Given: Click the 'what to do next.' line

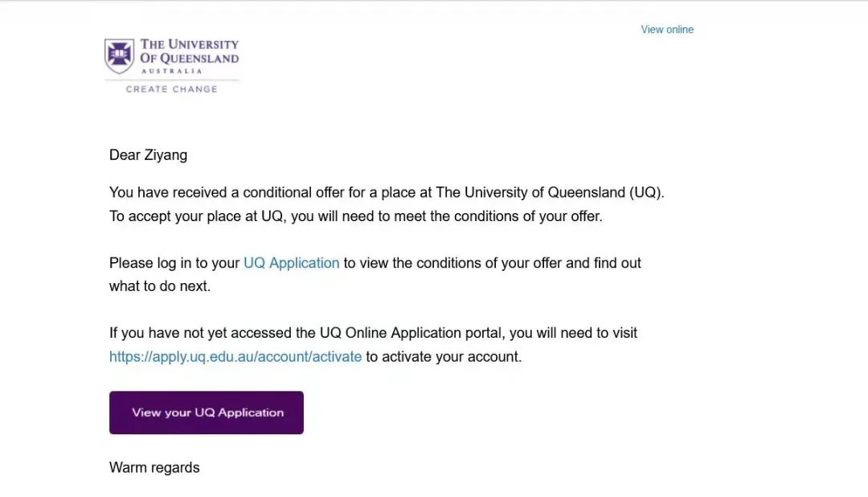Looking at the screenshot, I should [x=160, y=285].
